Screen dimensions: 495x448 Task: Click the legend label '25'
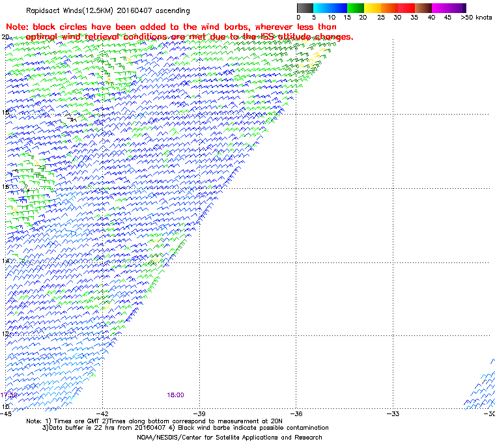point(381,18)
